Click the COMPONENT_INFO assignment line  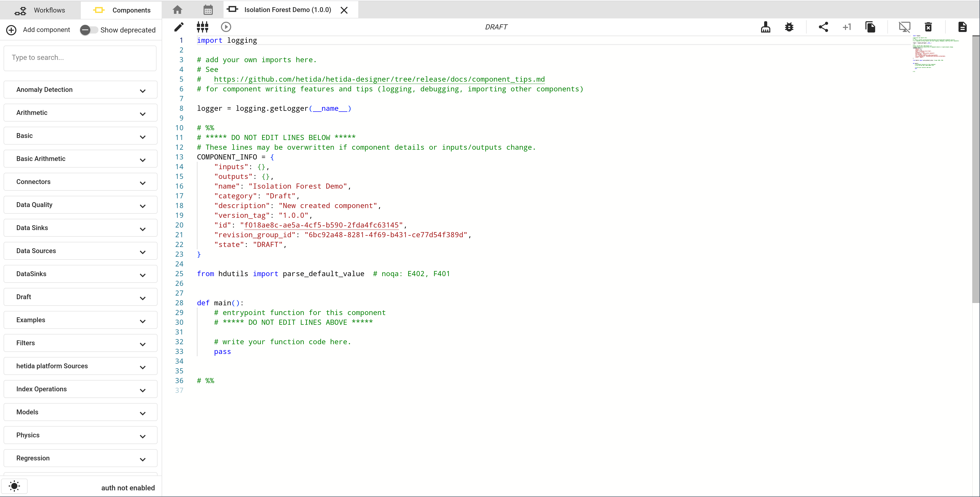point(235,157)
